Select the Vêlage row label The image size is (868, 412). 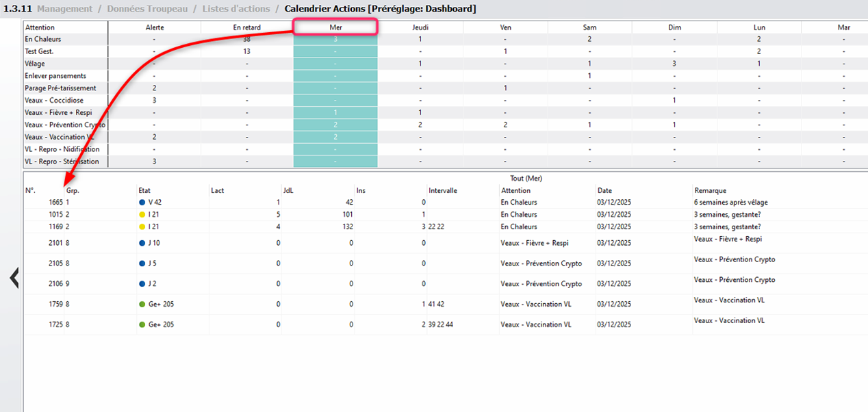35,64
